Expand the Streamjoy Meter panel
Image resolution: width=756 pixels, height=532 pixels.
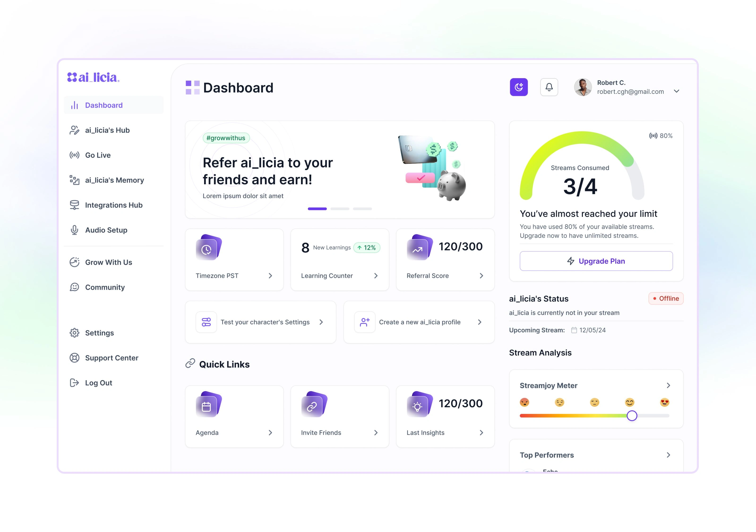(x=669, y=384)
